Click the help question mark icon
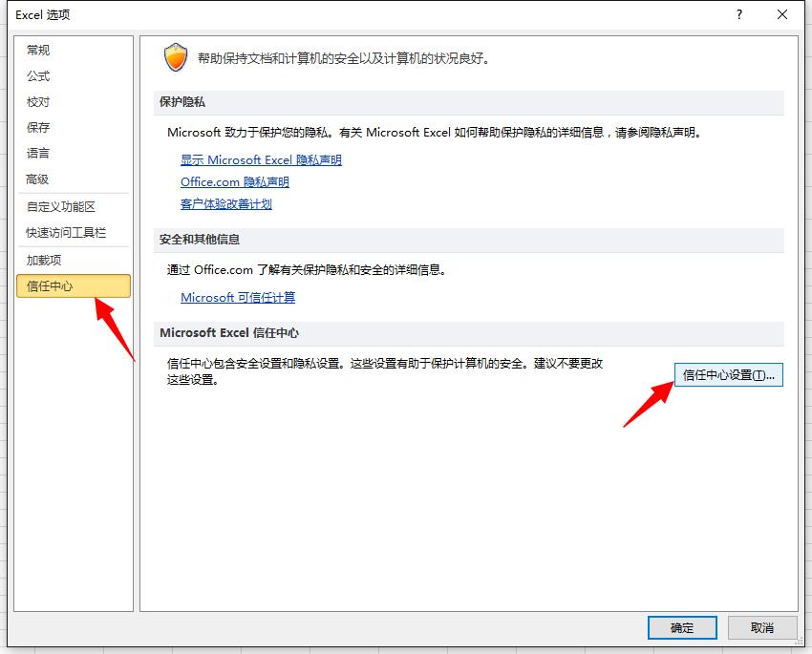Viewport: 812px width, 654px height. click(738, 14)
